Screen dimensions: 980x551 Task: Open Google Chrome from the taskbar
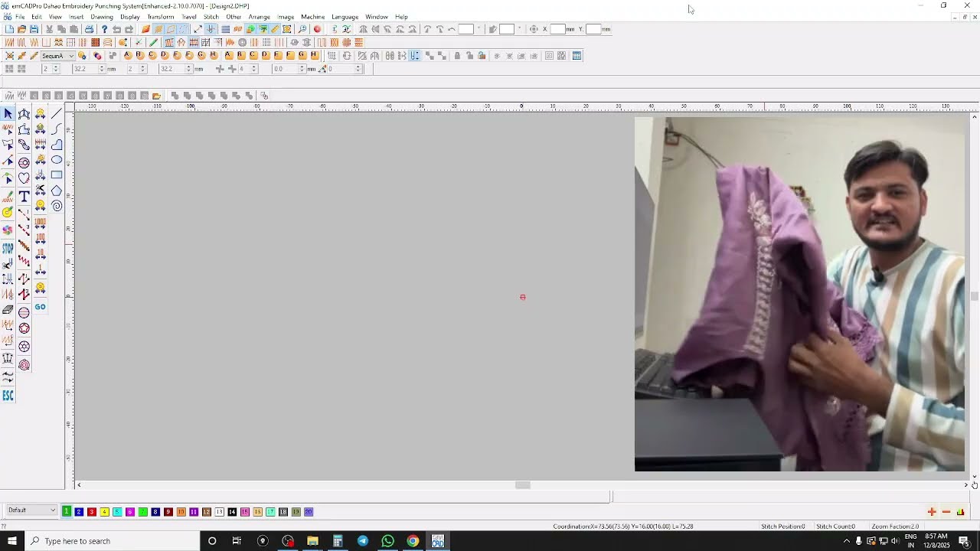coord(413,541)
